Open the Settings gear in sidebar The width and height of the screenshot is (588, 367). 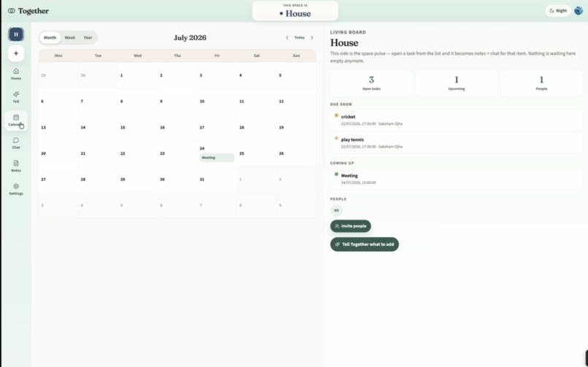coord(16,189)
